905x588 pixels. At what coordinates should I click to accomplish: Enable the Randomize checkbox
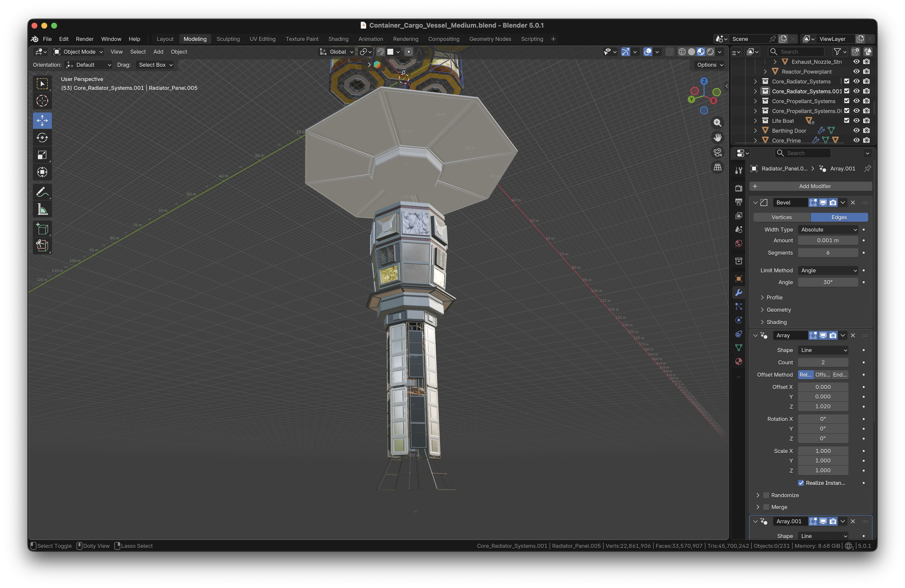pos(767,495)
